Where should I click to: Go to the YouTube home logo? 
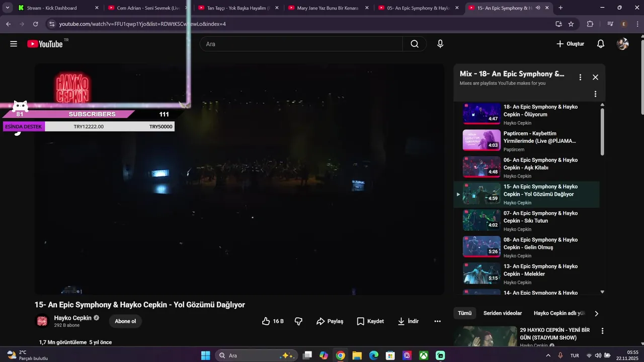click(45, 44)
